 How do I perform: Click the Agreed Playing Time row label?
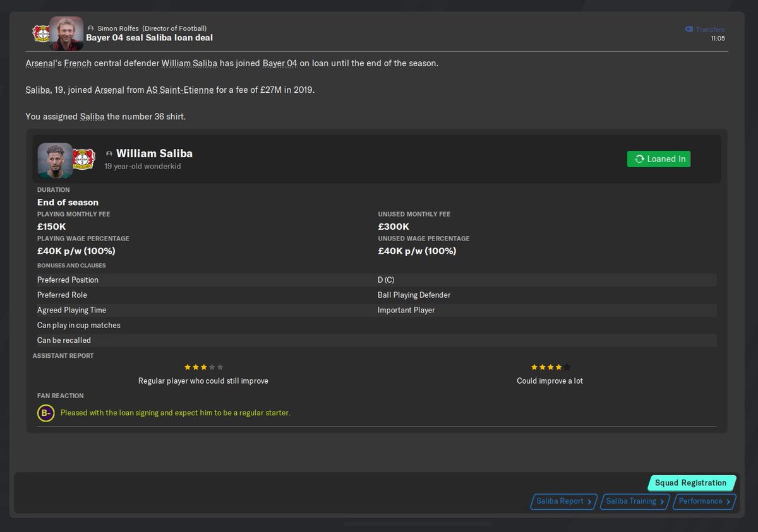point(71,310)
